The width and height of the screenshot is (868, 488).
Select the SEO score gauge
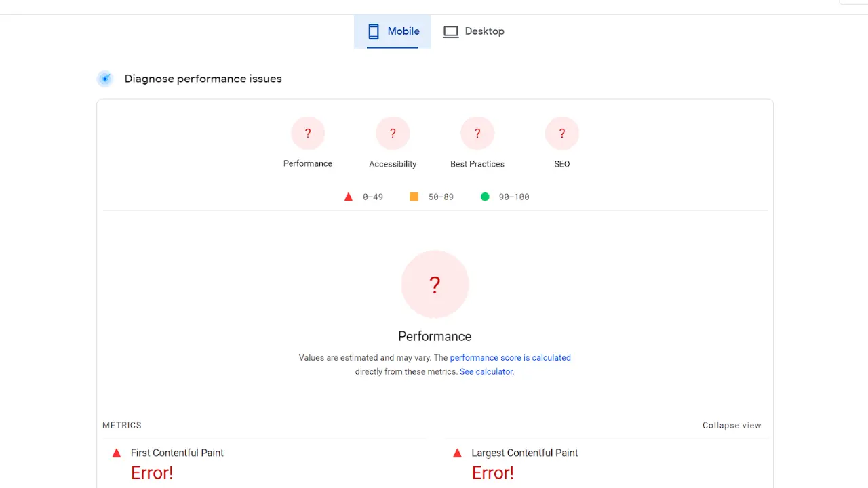tap(561, 134)
